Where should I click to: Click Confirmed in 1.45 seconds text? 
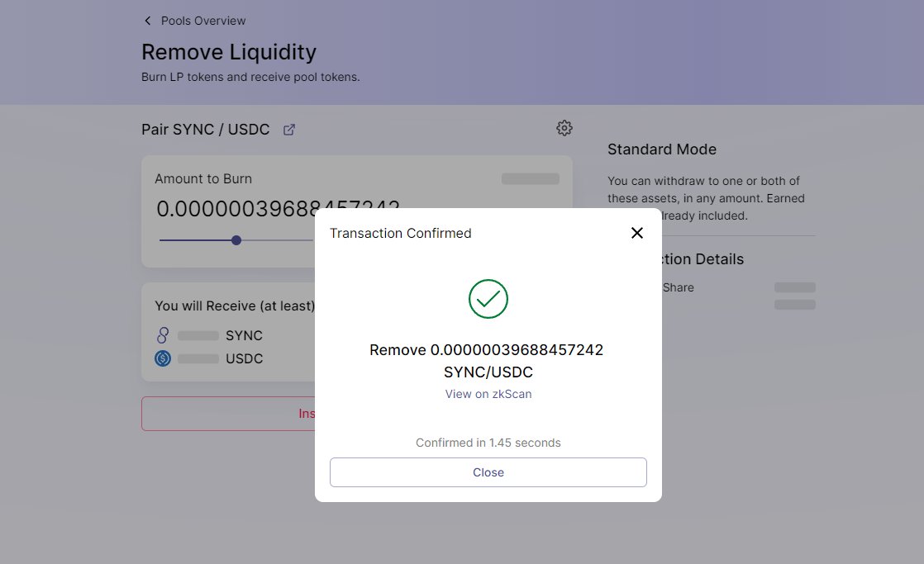[488, 443]
